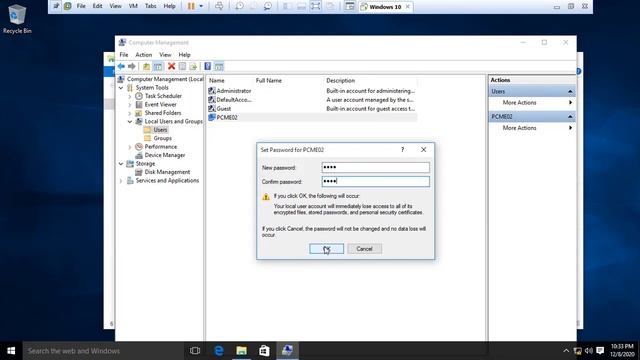Open the dropdown arrow next to pause
This screenshot has width=640, height=360.
201,6
